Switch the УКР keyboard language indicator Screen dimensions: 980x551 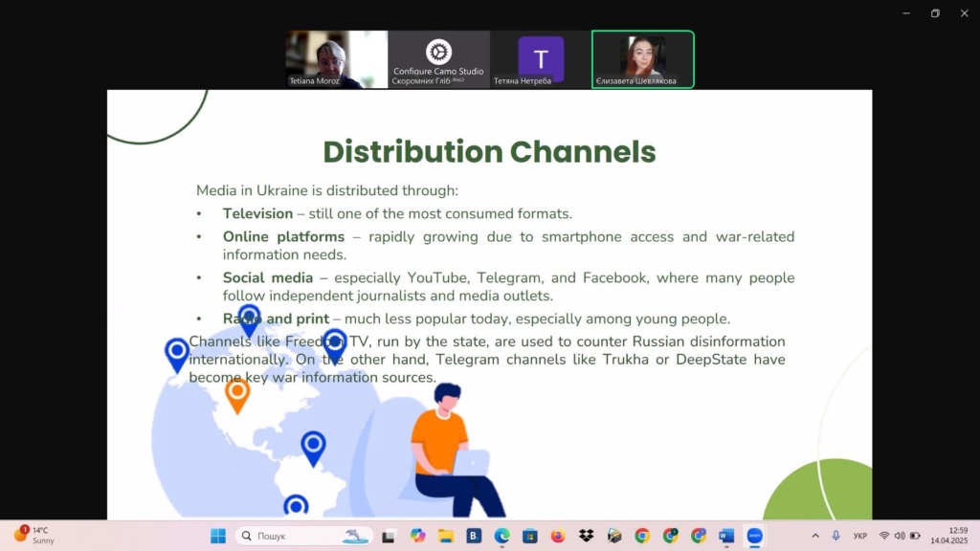tap(860, 536)
